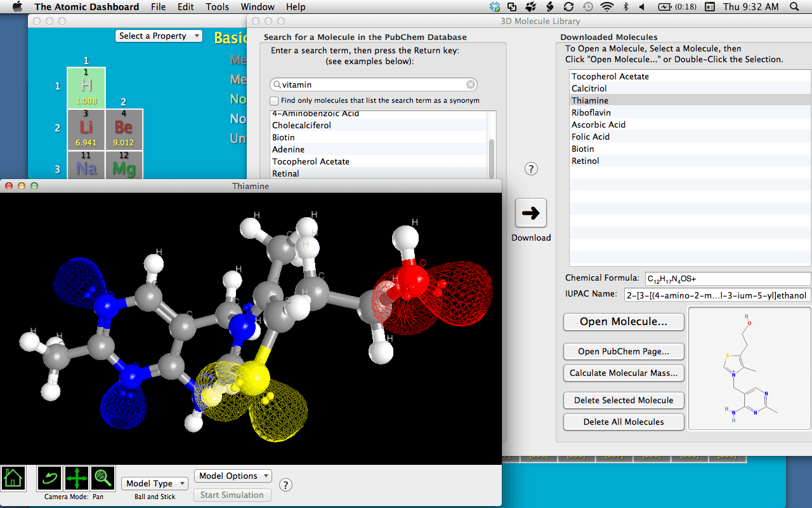Select 4-Aminobenzoic Acid in search results

click(378, 114)
